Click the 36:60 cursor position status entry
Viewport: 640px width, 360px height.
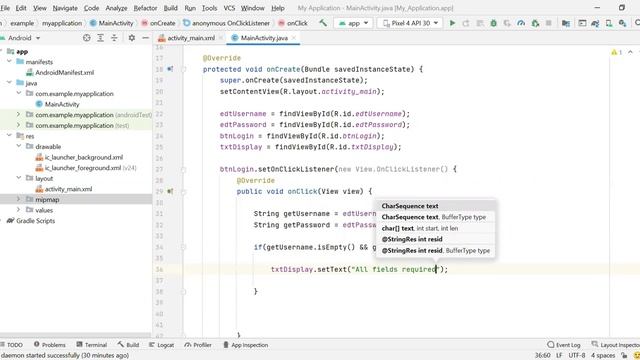point(542,355)
